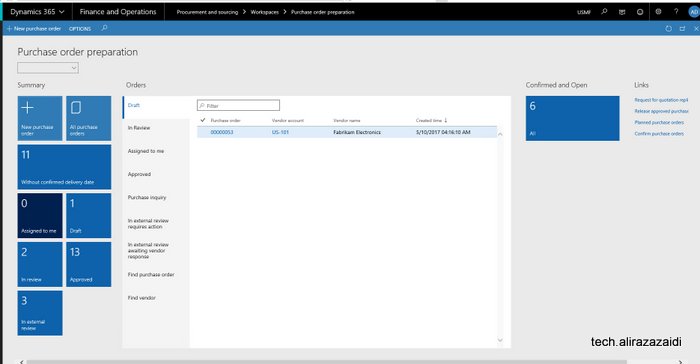This screenshot has height=364, width=700.
Task: Open the Find purchase order tab
Action: [x=156, y=275]
